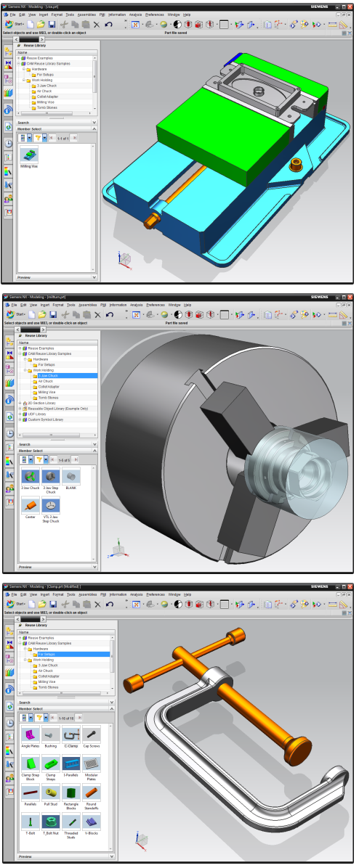Viewport: 359px width, 868px height.
Task: Select the Angle Plates member icon
Action: [30, 734]
